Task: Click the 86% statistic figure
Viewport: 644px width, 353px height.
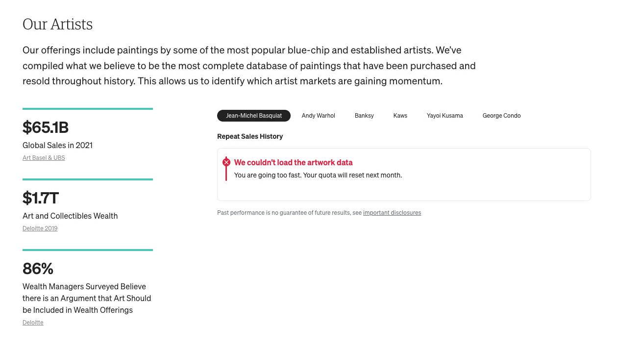Action: tap(38, 269)
